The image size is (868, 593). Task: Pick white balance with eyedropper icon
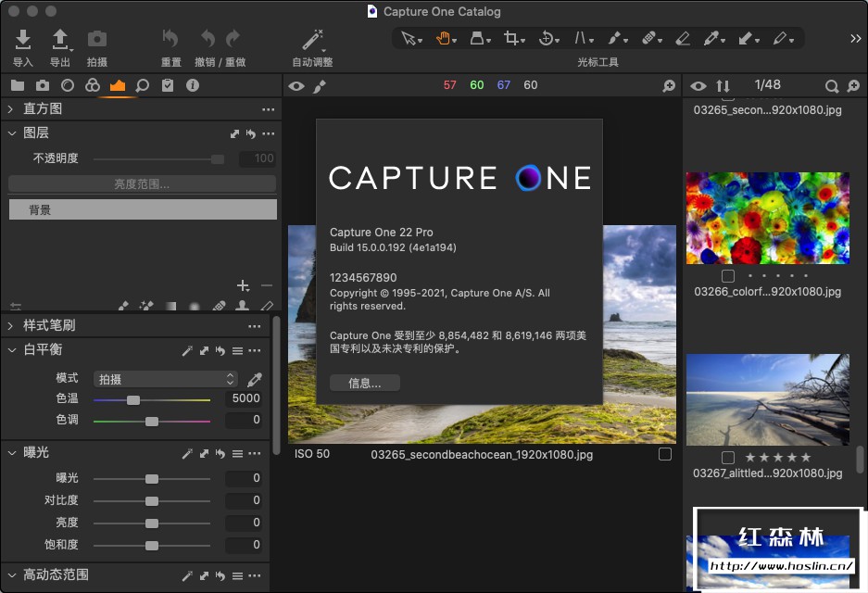[255, 379]
